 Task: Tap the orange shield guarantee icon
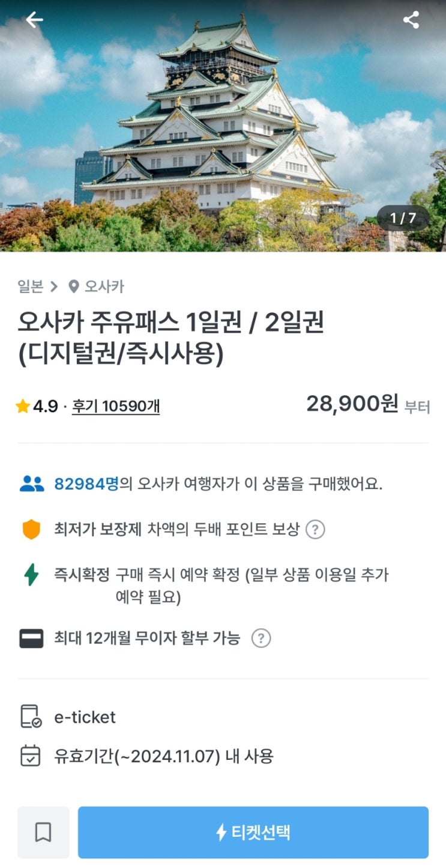tap(31, 530)
